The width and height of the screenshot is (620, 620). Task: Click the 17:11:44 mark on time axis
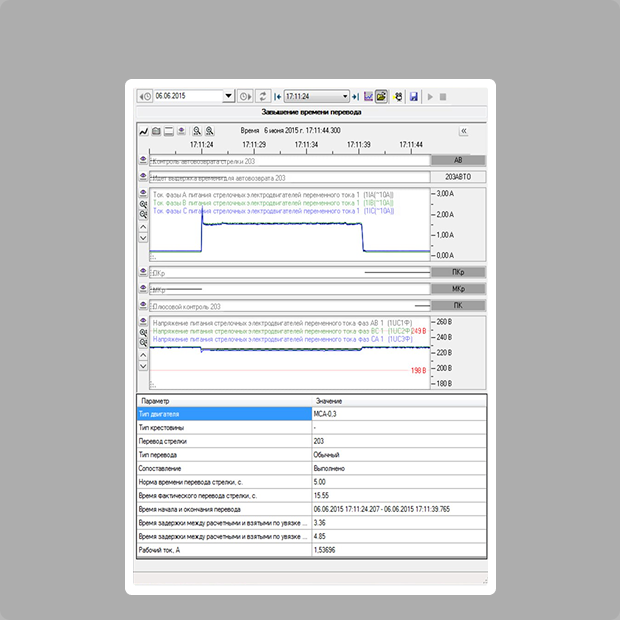(411, 145)
